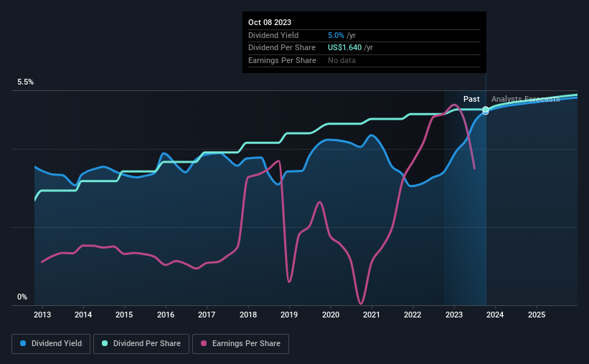Screen dimensions: 589x364
Task: Select the 2016 x-axis label
Action: point(166,315)
